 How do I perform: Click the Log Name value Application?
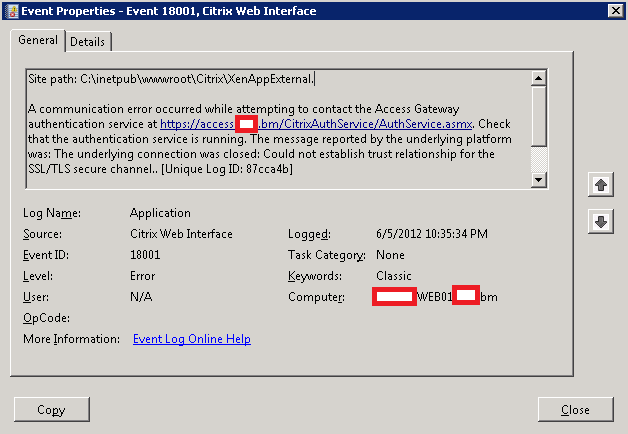tap(160, 213)
